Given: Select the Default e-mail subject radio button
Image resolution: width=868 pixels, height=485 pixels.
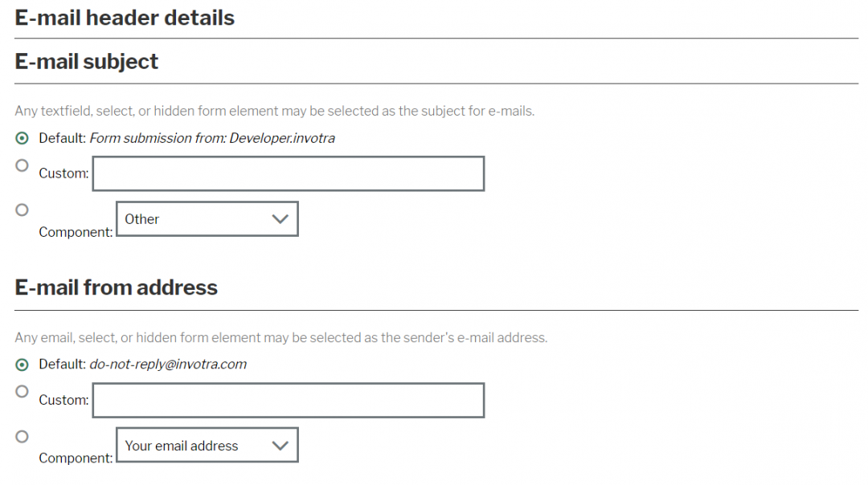Looking at the screenshot, I should tap(22, 138).
